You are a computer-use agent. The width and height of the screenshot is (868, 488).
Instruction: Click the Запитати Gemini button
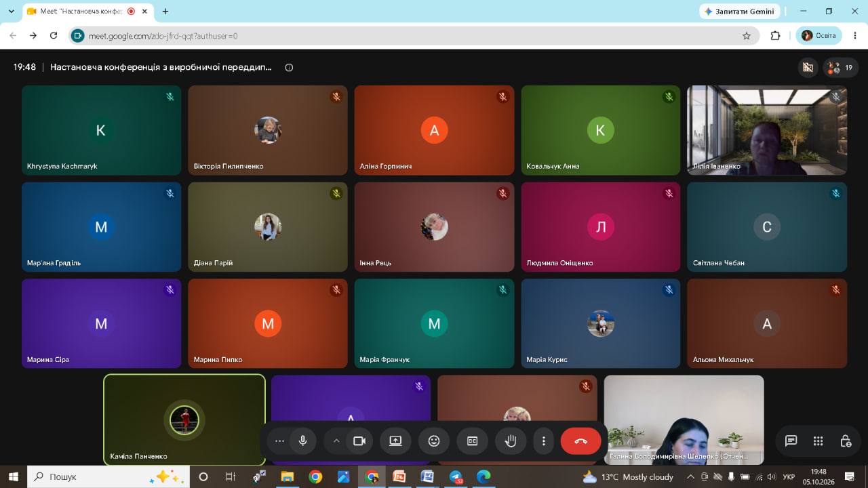739,12
